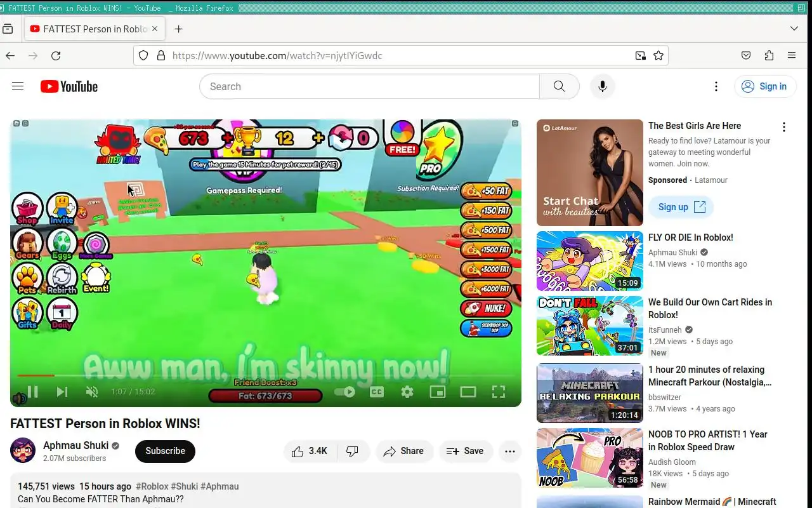Pause the video
Image resolution: width=812 pixels, height=508 pixels.
pos(33,392)
